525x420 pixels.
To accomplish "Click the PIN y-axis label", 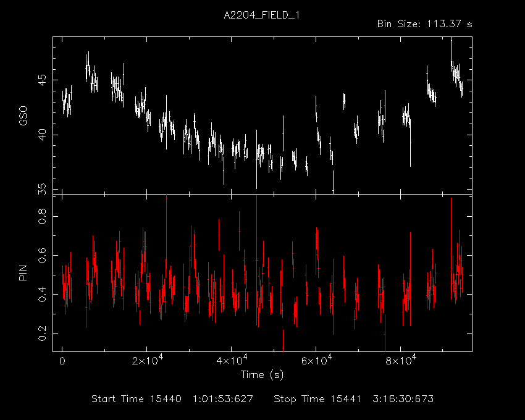I will coord(23,272).
